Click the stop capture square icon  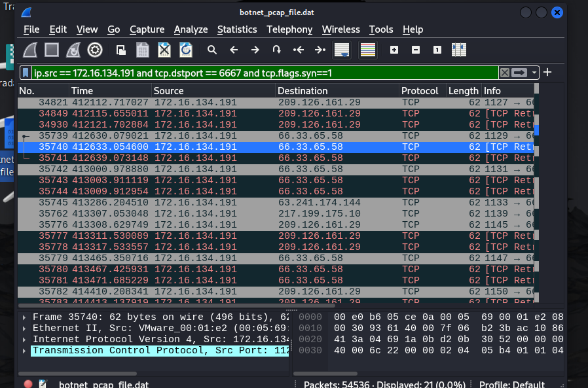pos(52,50)
